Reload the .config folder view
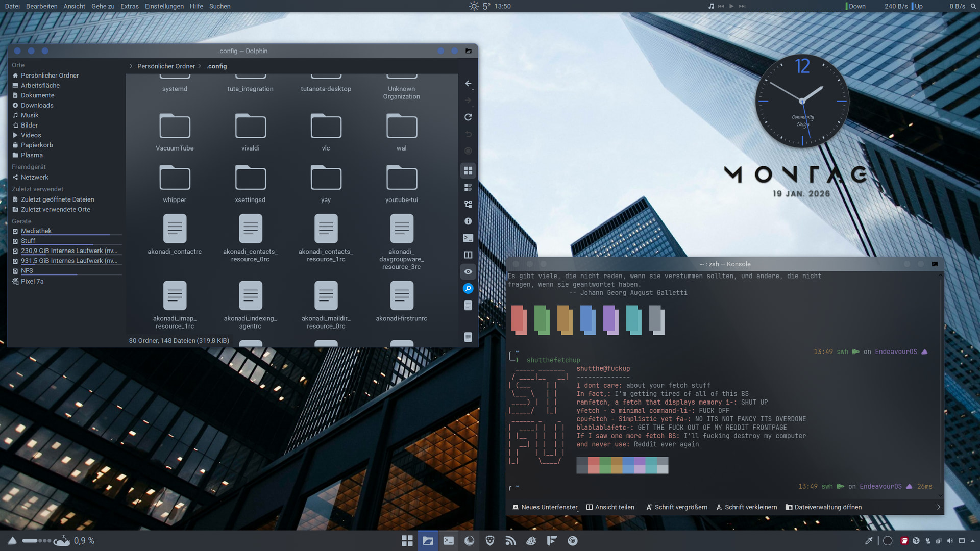 [468, 117]
